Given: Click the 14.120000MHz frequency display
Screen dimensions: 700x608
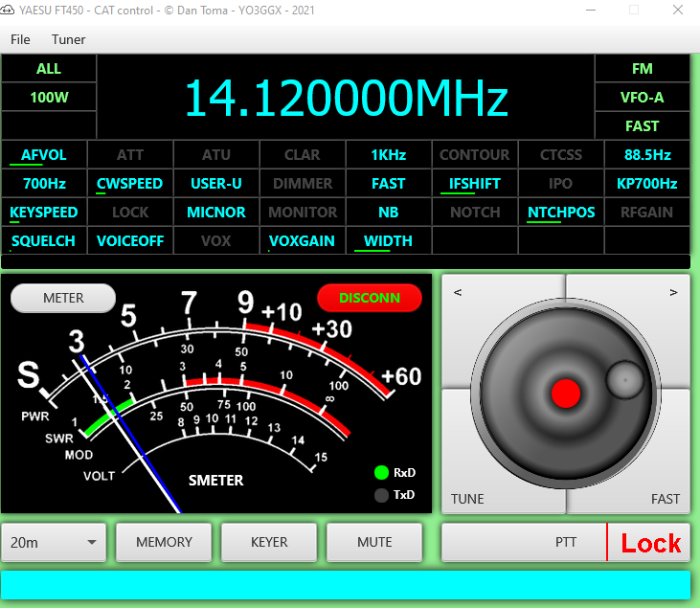Looking at the screenshot, I should (x=346, y=98).
